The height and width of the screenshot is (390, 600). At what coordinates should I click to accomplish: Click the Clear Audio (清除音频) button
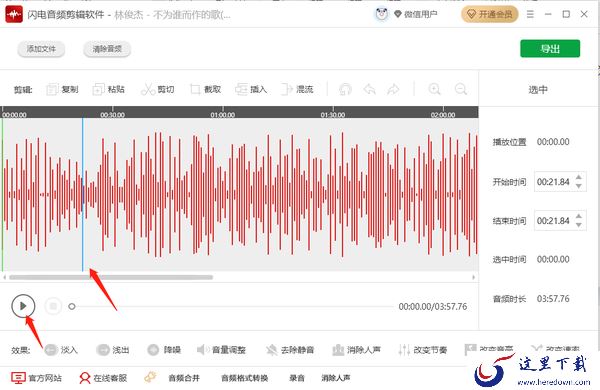[x=107, y=49]
